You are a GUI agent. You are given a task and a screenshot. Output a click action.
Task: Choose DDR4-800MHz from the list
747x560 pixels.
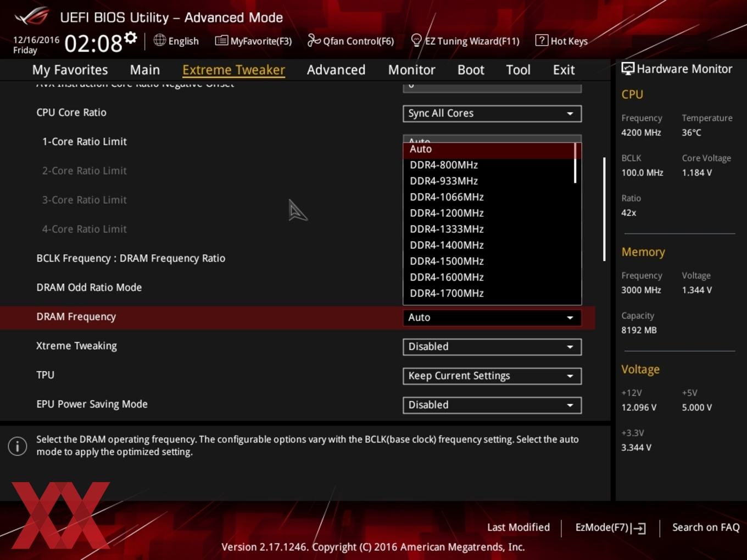coord(444,165)
